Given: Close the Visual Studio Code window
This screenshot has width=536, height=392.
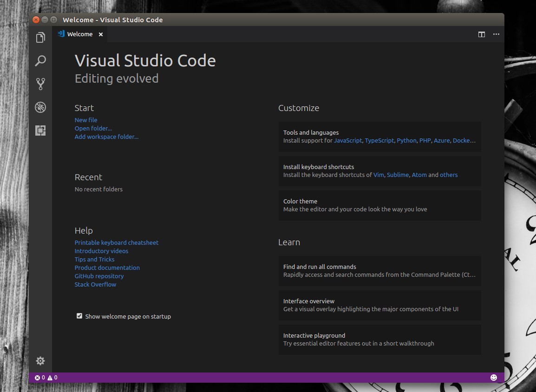Looking at the screenshot, I should [x=36, y=20].
